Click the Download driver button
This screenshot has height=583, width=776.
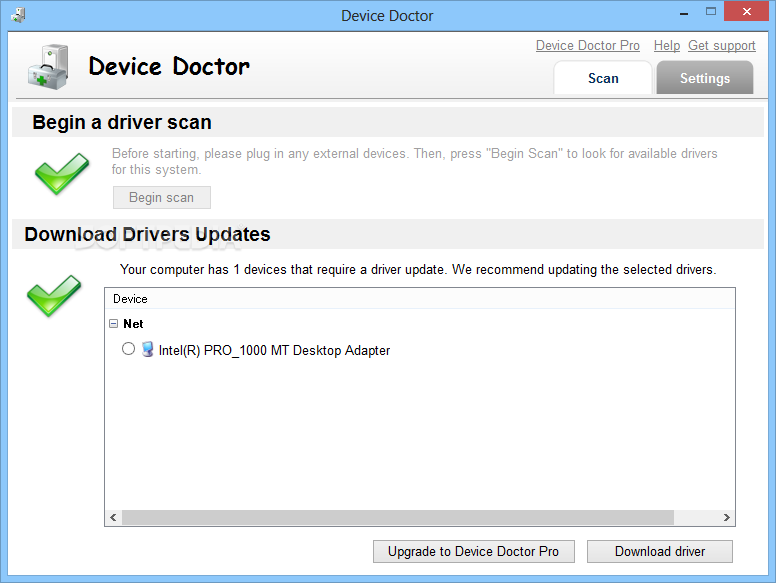pos(660,551)
